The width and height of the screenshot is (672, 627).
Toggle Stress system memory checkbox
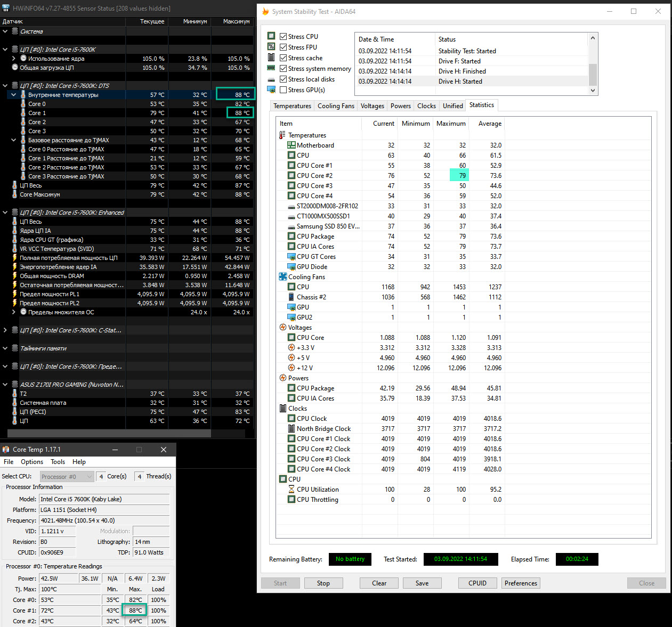284,69
